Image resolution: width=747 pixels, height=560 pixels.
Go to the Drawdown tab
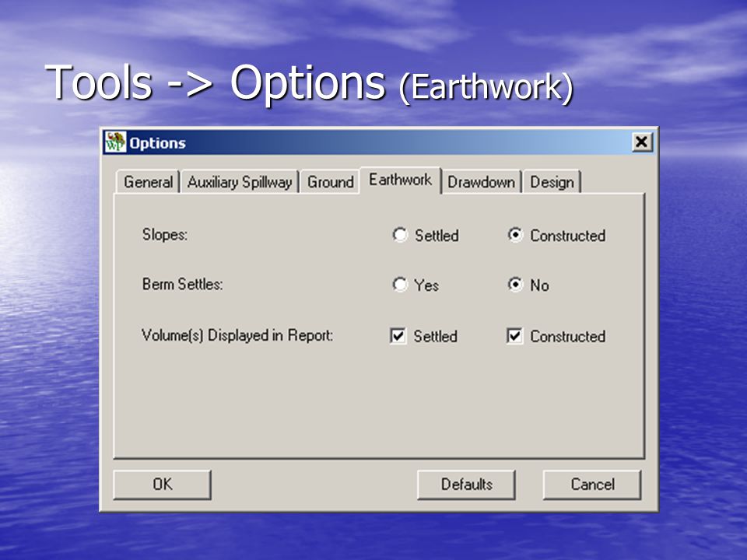coord(481,182)
